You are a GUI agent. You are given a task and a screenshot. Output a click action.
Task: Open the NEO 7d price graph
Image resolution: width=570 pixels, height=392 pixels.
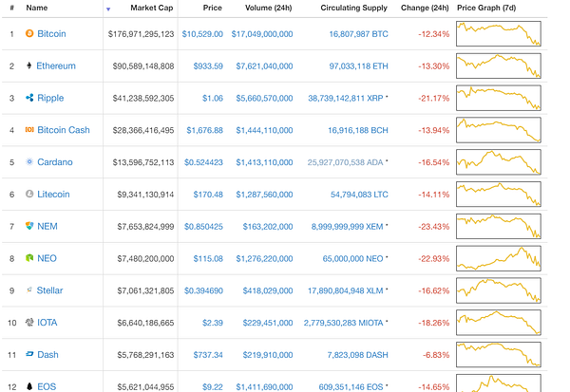(499, 258)
